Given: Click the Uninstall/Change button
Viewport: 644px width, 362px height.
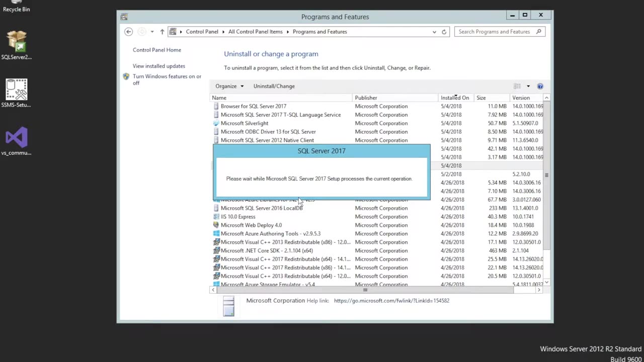Looking at the screenshot, I should pyautogui.click(x=274, y=86).
